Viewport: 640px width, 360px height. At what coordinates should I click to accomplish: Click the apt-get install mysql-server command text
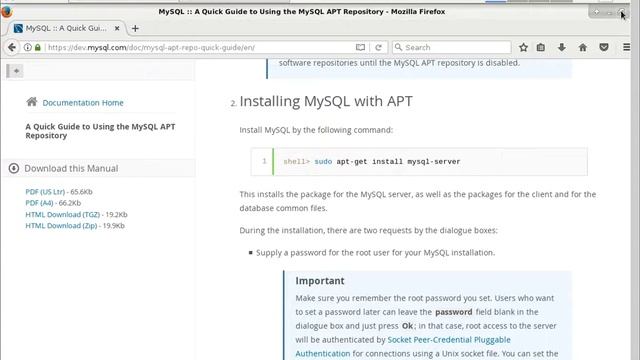coord(398,162)
